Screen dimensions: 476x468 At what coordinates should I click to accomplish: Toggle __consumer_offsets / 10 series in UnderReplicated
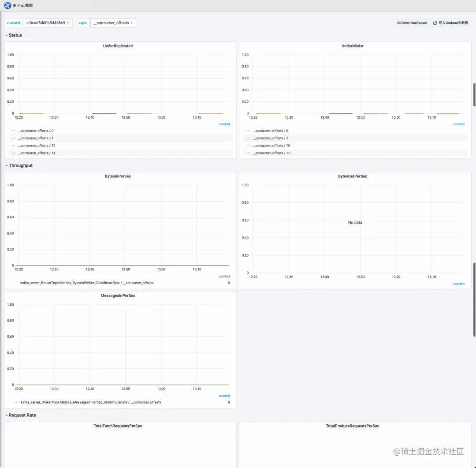click(37, 146)
